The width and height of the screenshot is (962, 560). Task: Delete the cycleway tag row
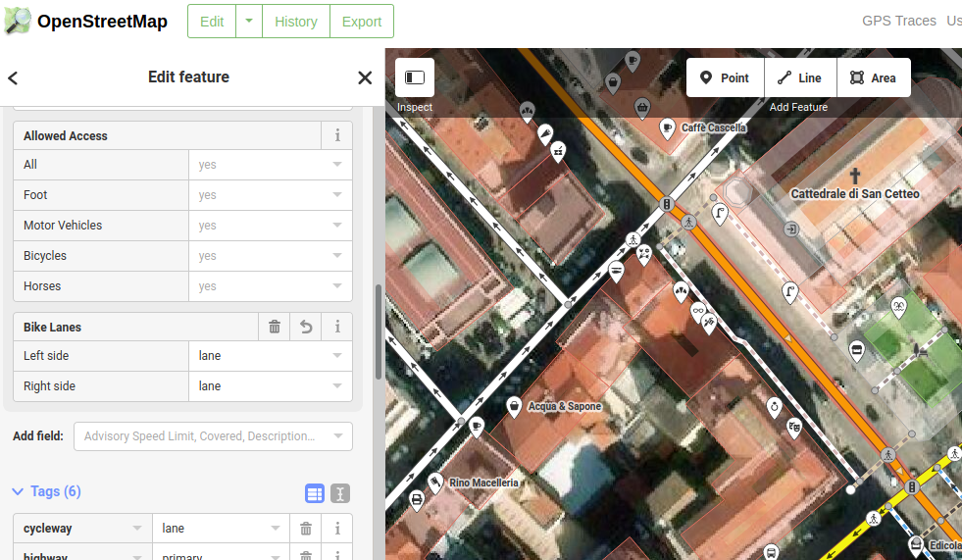(x=306, y=528)
